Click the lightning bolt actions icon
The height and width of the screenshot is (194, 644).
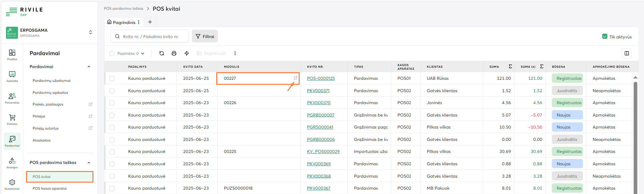(x=187, y=53)
